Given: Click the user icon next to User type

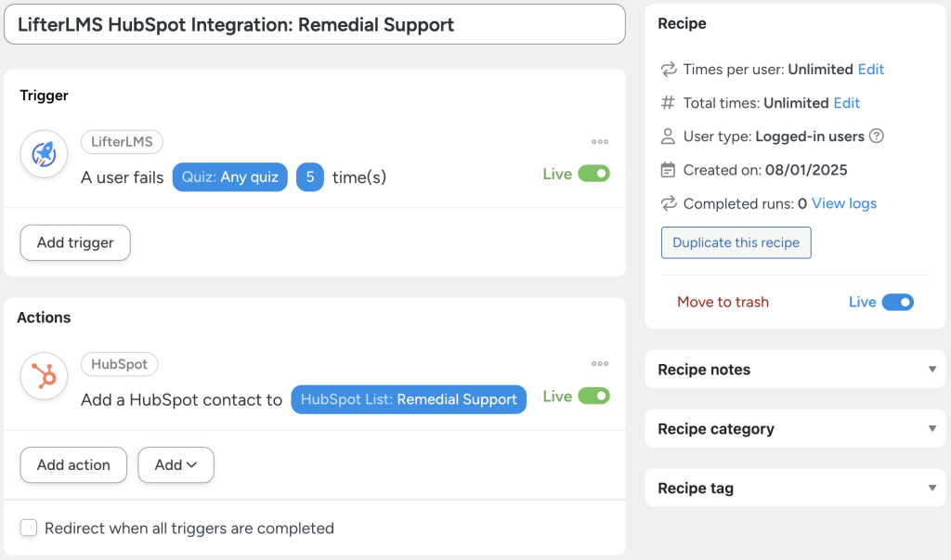Looking at the screenshot, I should (667, 136).
